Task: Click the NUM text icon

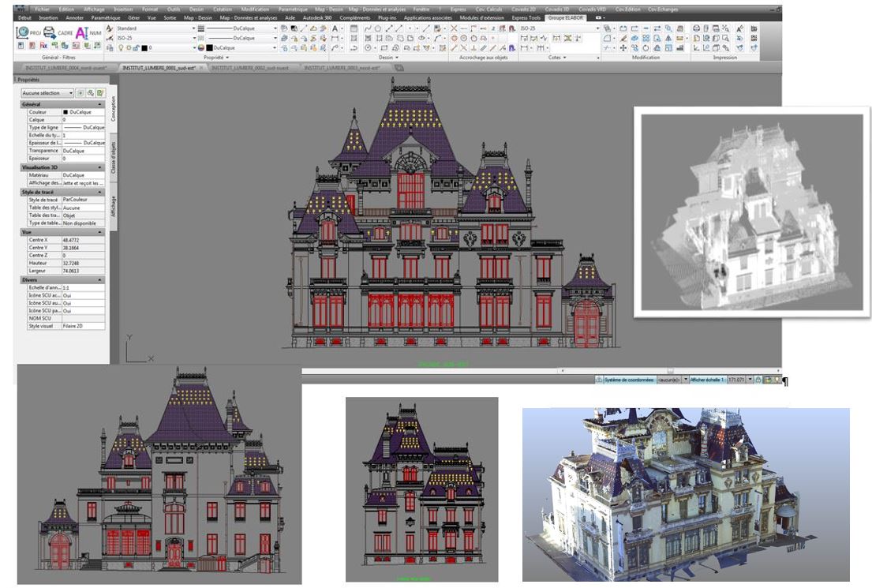Action: click(x=83, y=32)
